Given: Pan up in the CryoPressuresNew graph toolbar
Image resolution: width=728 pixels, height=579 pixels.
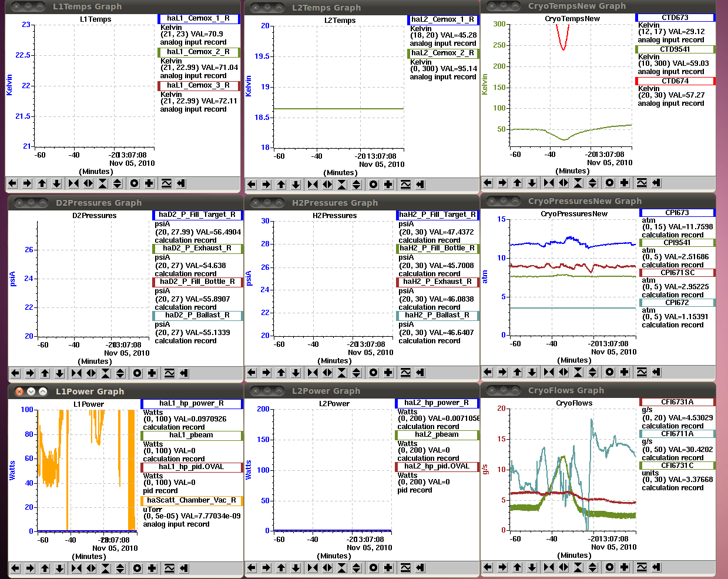Looking at the screenshot, I should point(517,372).
